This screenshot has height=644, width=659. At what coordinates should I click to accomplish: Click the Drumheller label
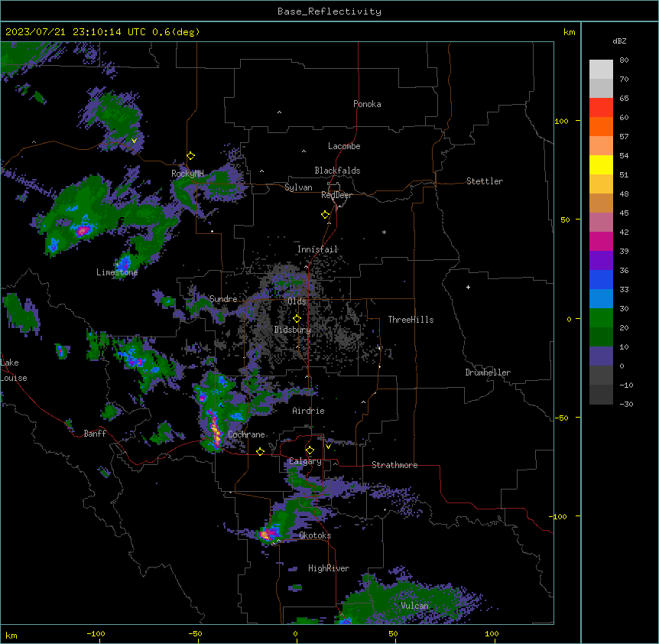[488, 372]
